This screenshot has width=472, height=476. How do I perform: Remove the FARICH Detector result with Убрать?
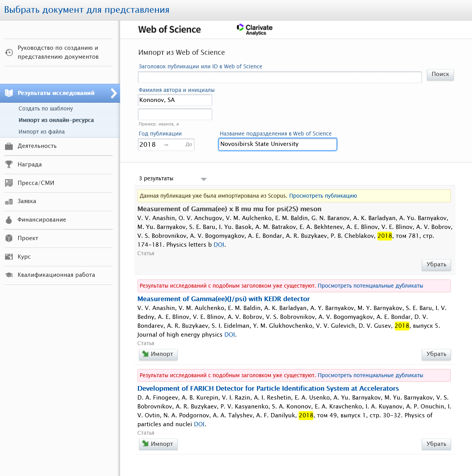click(436, 444)
